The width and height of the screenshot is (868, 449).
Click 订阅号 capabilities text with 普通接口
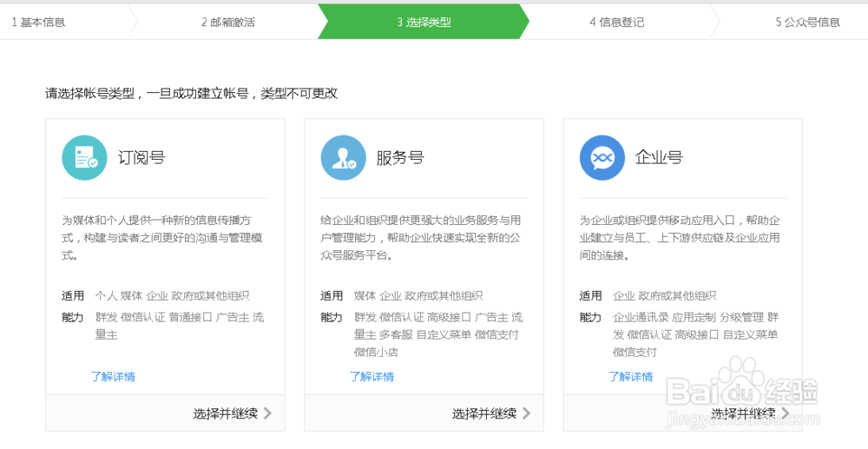point(180,326)
